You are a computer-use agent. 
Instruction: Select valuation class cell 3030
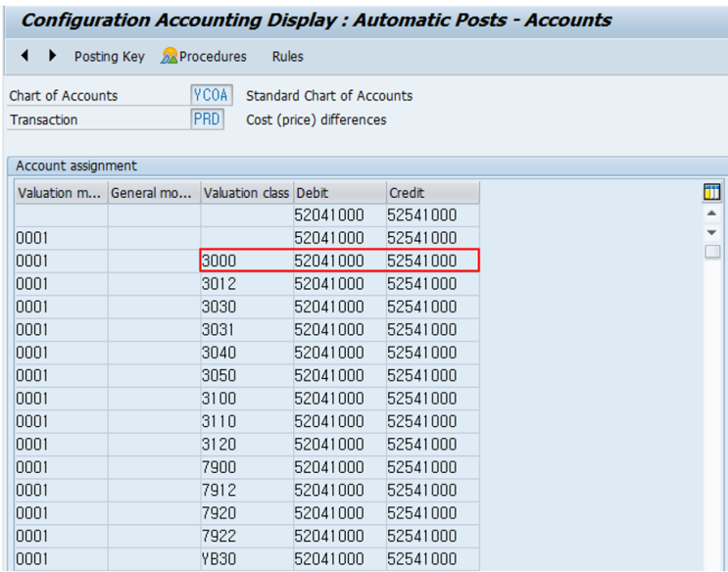(247, 307)
